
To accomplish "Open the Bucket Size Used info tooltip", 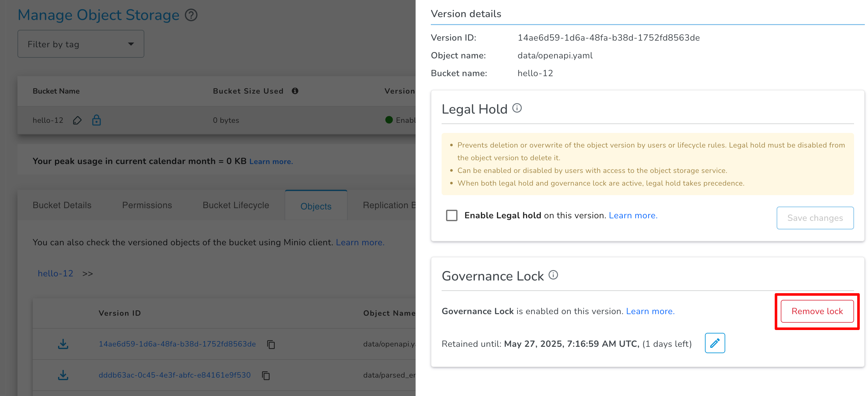I will tap(295, 91).
